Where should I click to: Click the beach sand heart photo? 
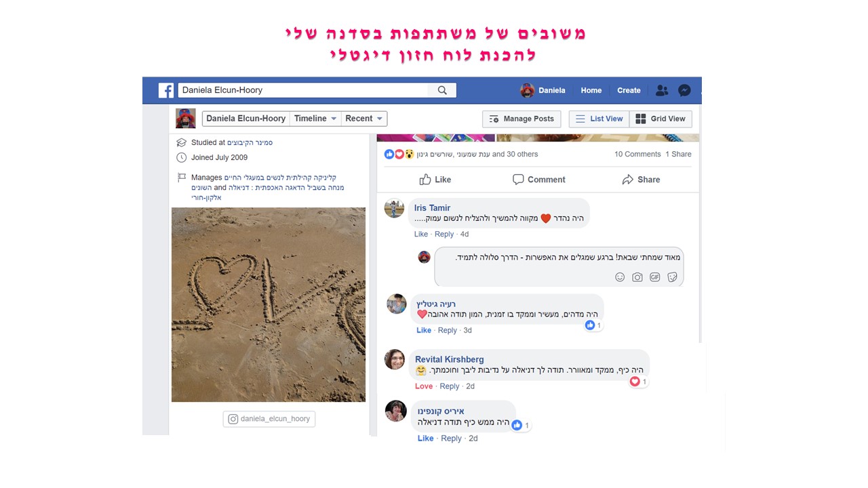pyautogui.click(x=269, y=305)
